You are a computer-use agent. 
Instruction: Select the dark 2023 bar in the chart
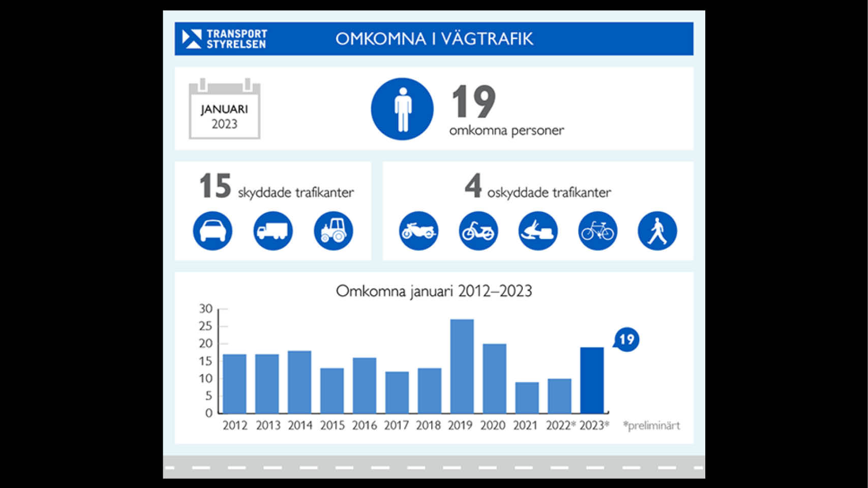click(592, 380)
